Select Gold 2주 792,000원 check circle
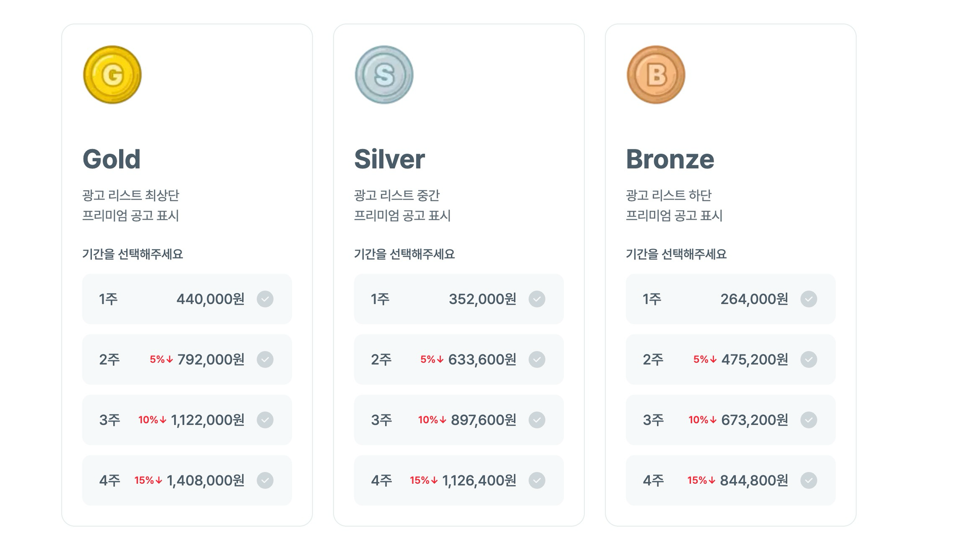980x535 pixels. click(x=265, y=359)
